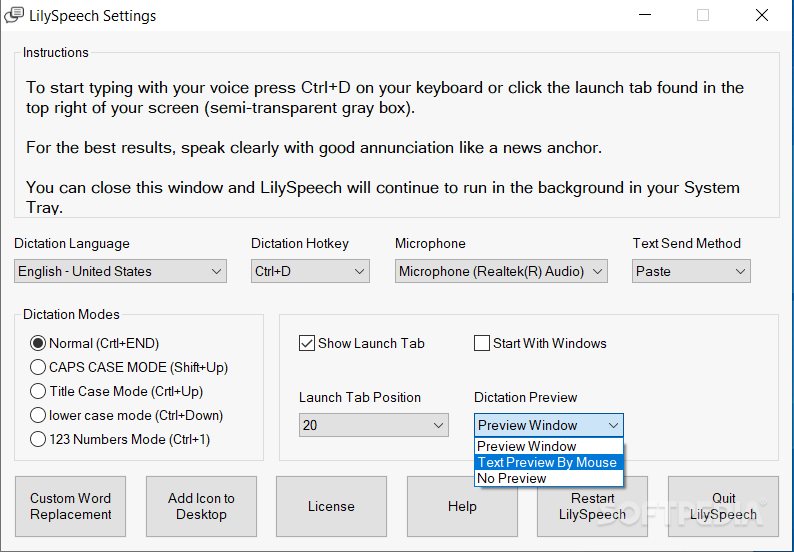
Task: Close the LilySpeech Settings window
Action: click(762, 15)
